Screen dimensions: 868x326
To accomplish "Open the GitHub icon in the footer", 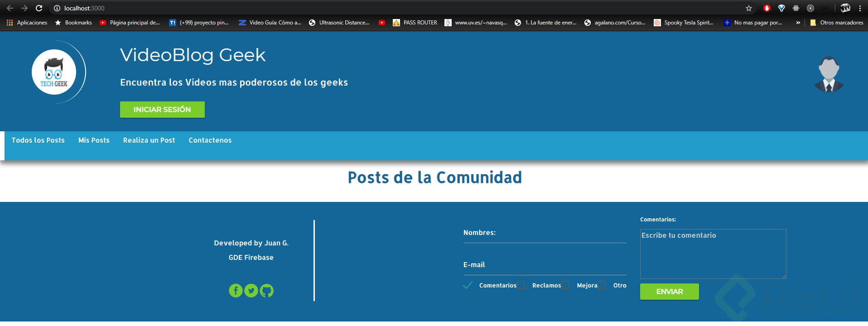I will (x=267, y=291).
